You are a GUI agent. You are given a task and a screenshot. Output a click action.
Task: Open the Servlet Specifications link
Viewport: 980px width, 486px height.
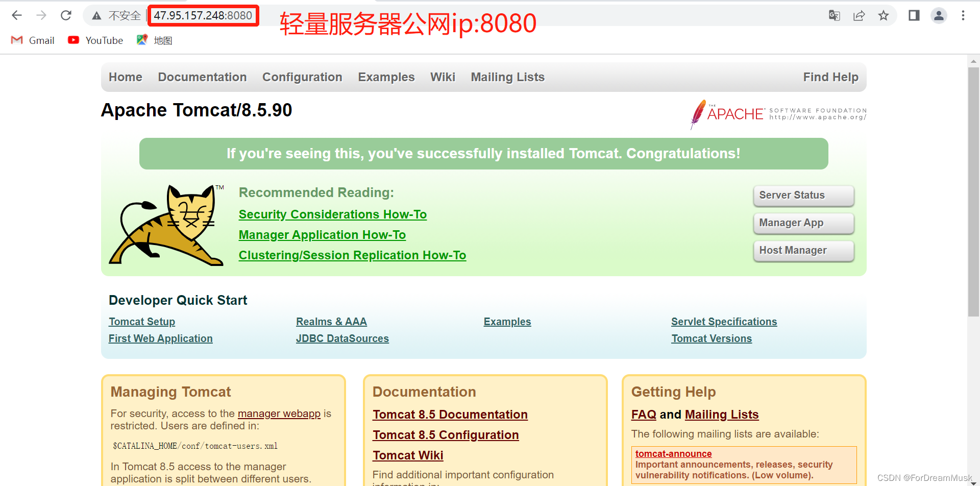(x=724, y=322)
